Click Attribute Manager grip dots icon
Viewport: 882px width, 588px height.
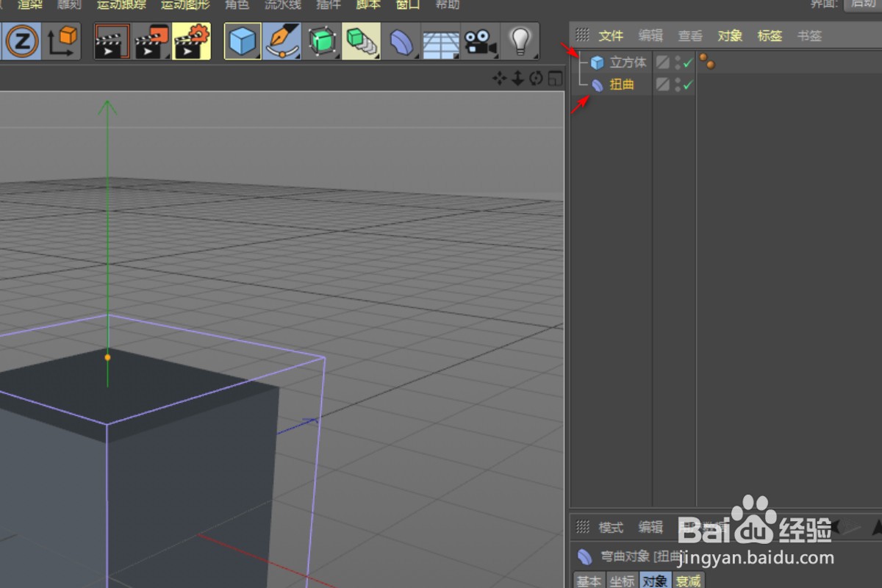pos(582,526)
